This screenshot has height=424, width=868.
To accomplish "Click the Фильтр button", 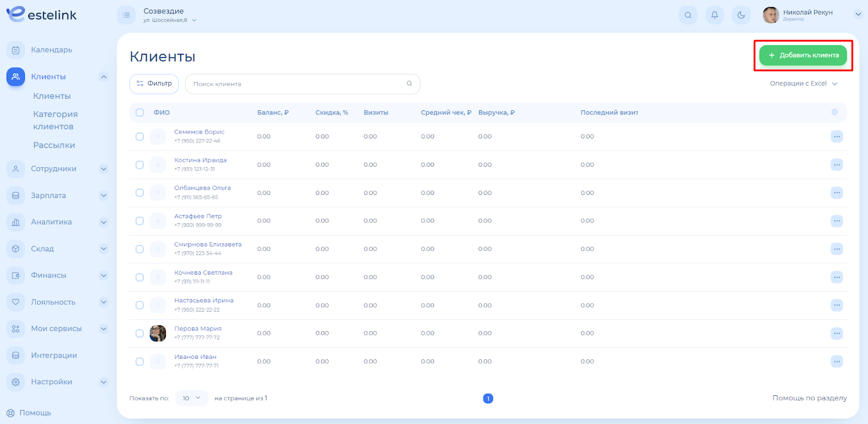I will click(154, 84).
